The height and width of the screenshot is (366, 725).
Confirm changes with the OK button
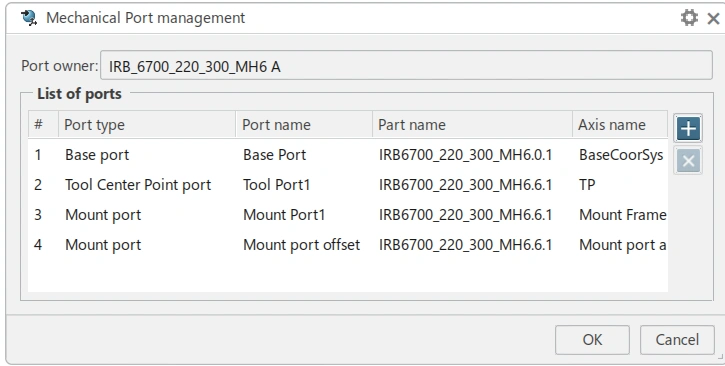point(592,340)
